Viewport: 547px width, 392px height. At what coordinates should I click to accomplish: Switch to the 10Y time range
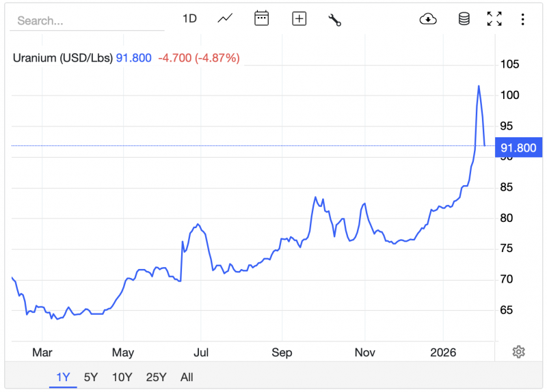point(122,377)
